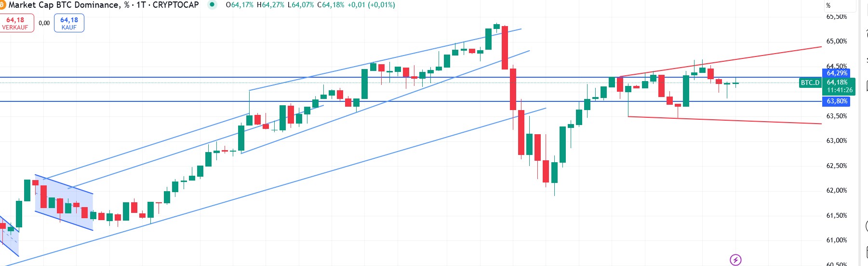The height and width of the screenshot is (266, 868).
Task: Click the green market status dot
Action: [x=212, y=5]
